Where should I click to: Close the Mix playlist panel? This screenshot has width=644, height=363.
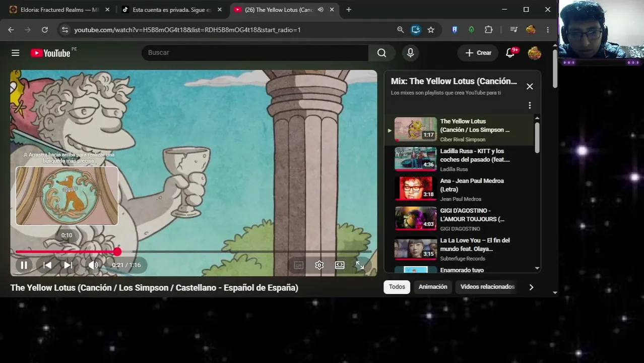click(530, 86)
